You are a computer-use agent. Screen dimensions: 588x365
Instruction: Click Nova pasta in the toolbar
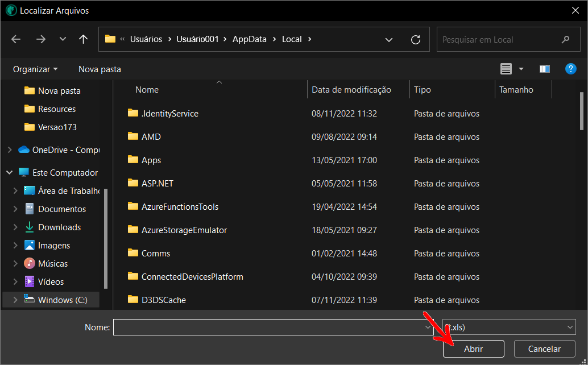click(x=100, y=69)
